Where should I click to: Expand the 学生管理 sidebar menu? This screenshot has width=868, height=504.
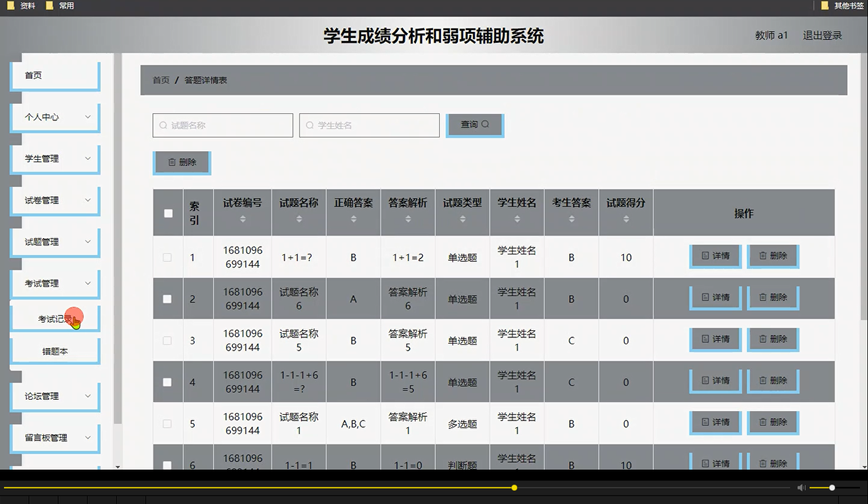coord(55,159)
